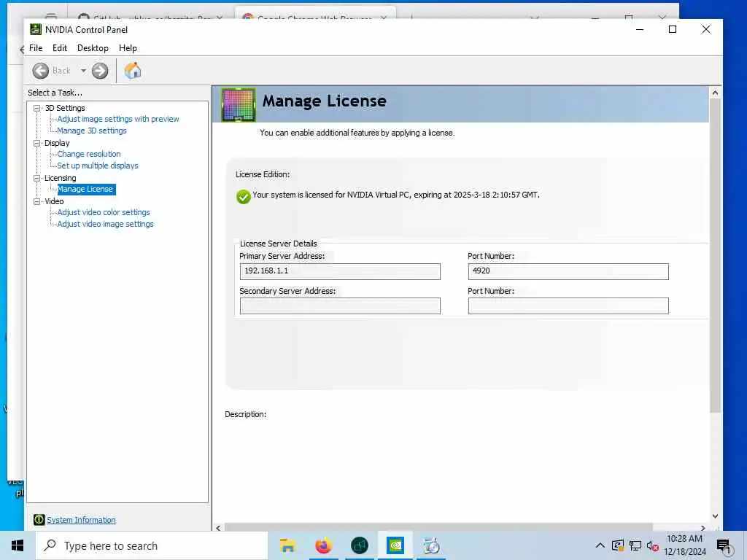Click the System Information icon

[x=39, y=519]
